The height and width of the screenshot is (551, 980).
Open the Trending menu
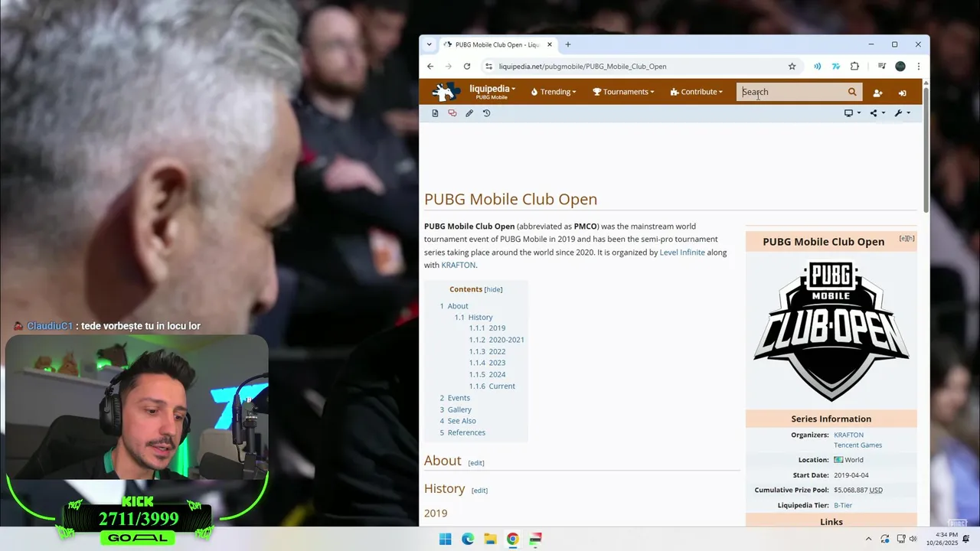point(554,92)
